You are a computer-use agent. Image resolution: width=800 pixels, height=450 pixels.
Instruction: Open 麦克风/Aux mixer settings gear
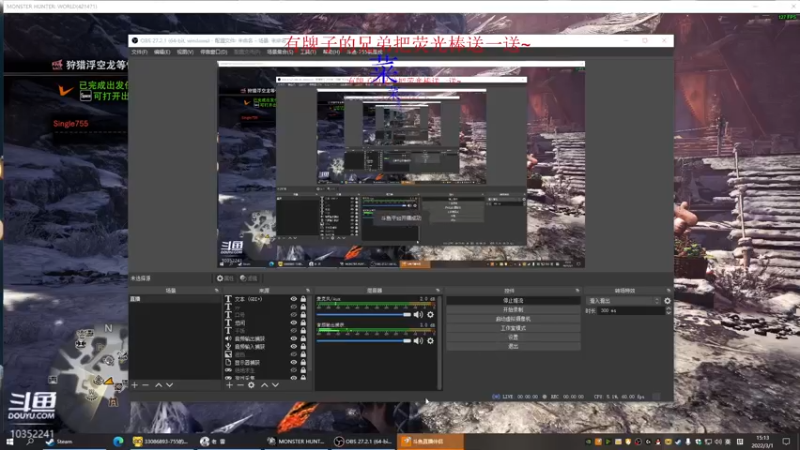(431, 315)
